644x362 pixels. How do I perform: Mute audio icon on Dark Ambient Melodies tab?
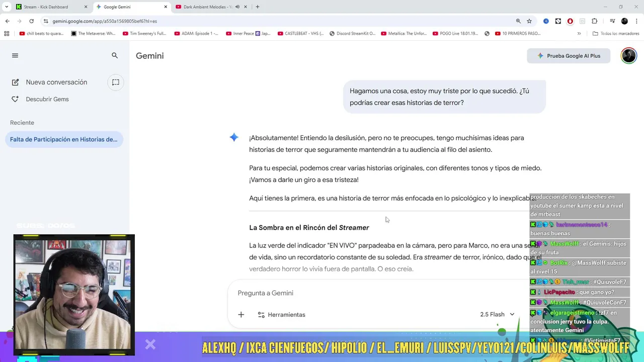tap(237, 7)
